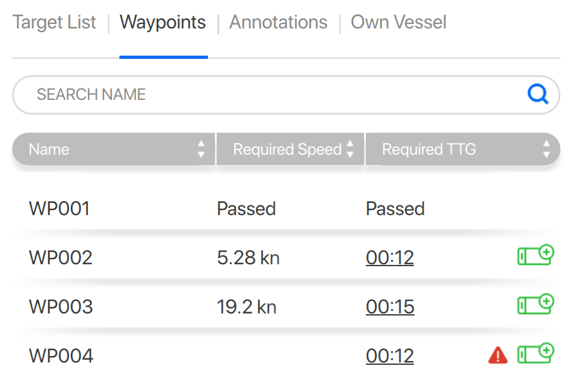The height and width of the screenshot is (392, 577).
Task: Open the Annotations tab
Action: click(278, 23)
